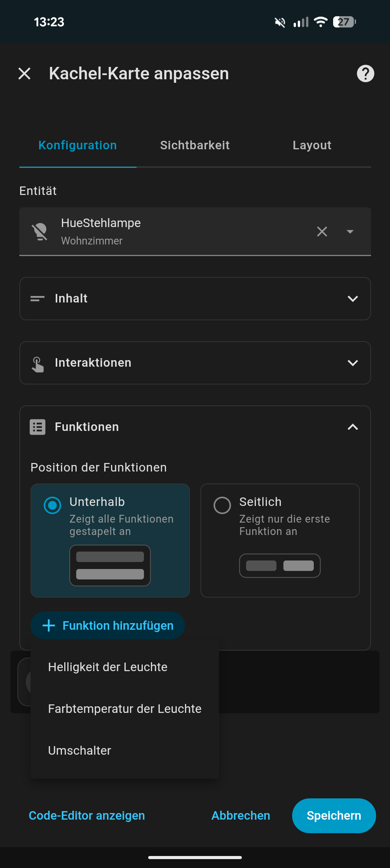Expand the Inhalt section
Screen dimensions: 390x868
point(352,299)
